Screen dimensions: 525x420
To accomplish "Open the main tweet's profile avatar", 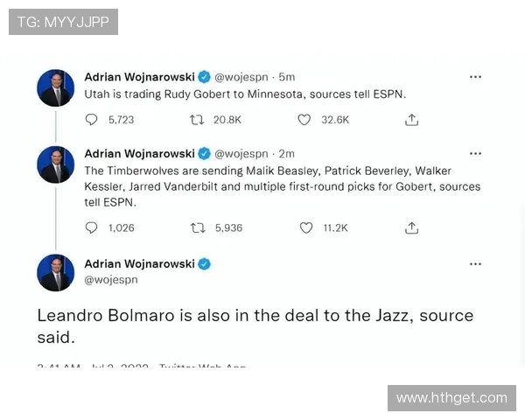I will 56,273.
